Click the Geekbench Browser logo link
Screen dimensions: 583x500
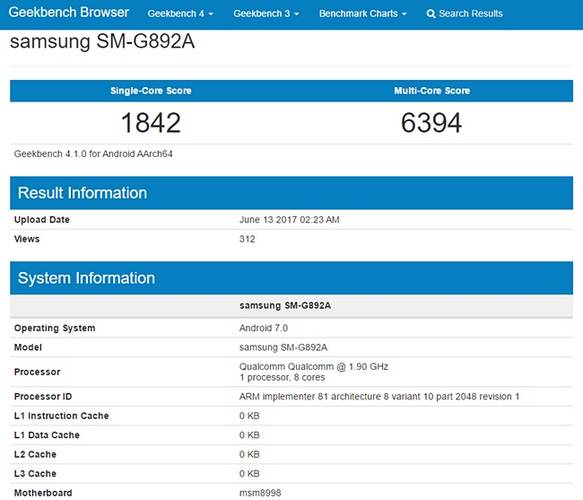[x=69, y=13]
